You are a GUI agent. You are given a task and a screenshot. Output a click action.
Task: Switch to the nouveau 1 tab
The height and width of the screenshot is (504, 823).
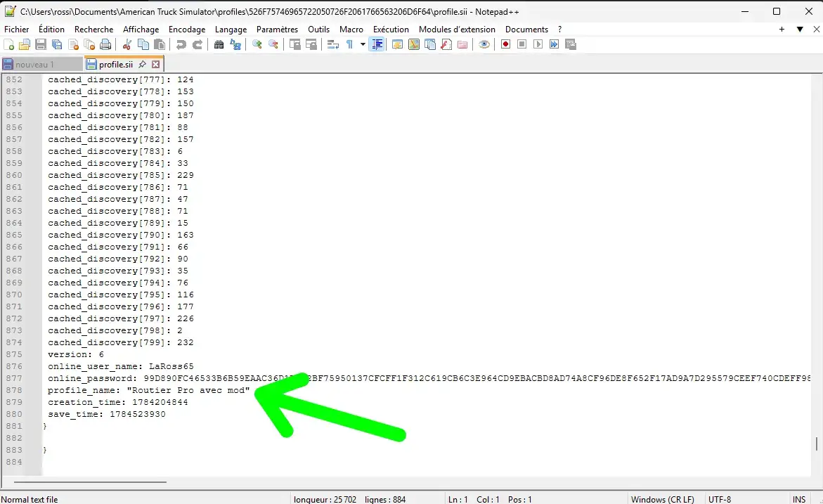(x=41, y=65)
